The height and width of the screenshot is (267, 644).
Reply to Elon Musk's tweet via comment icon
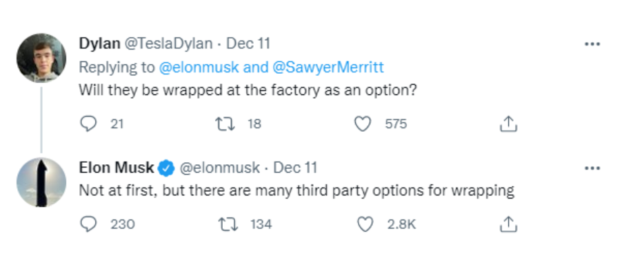pos(88,224)
